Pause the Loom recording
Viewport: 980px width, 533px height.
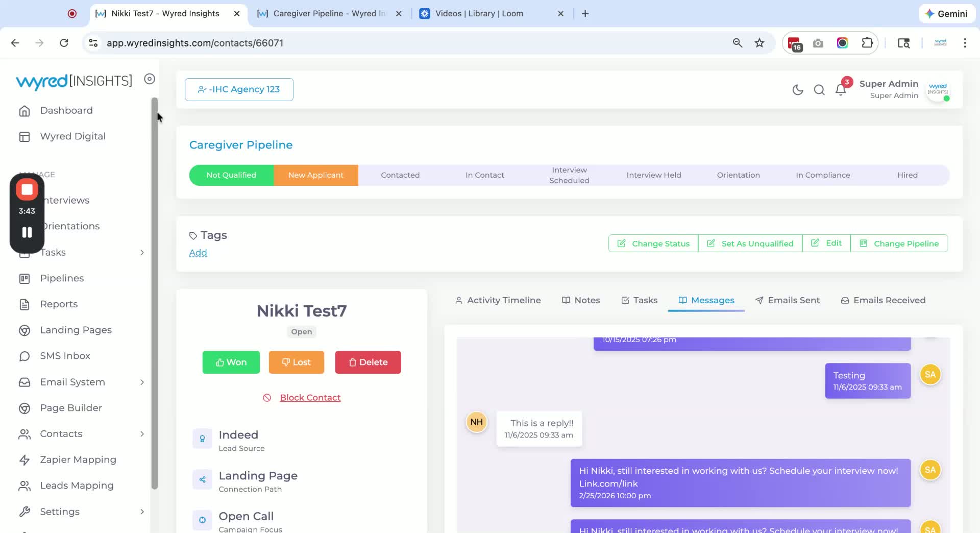(27, 232)
